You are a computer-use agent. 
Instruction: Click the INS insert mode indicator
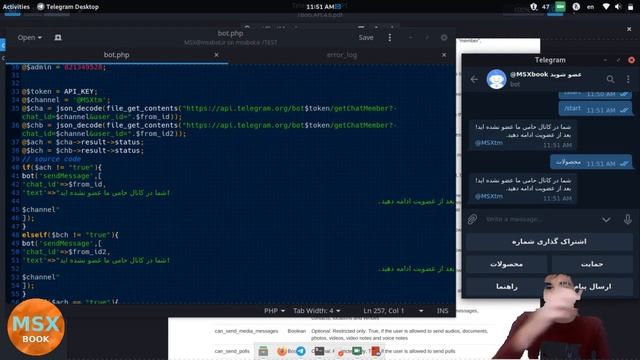click(442, 311)
